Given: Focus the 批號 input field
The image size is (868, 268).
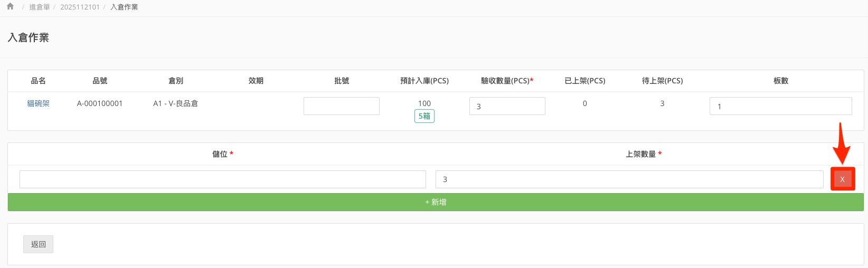Looking at the screenshot, I should pos(341,106).
